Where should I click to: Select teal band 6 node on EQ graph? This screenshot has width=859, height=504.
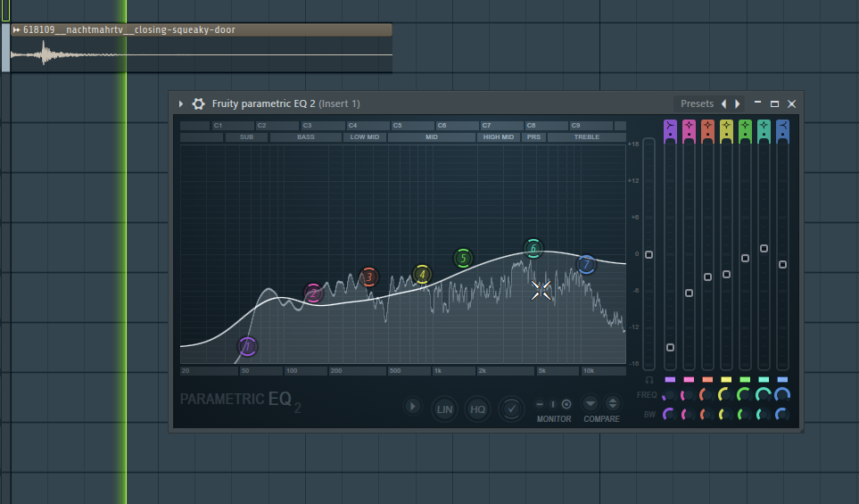click(x=533, y=249)
